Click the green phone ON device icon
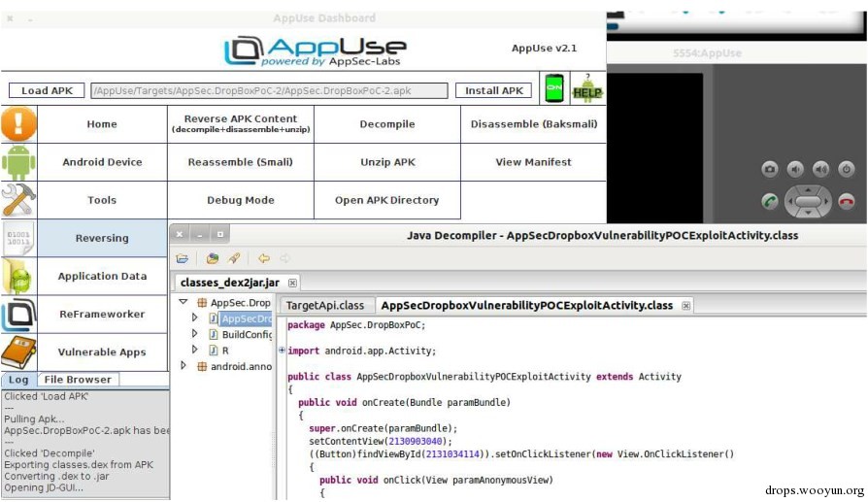The width and height of the screenshot is (868, 502). [x=554, y=88]
